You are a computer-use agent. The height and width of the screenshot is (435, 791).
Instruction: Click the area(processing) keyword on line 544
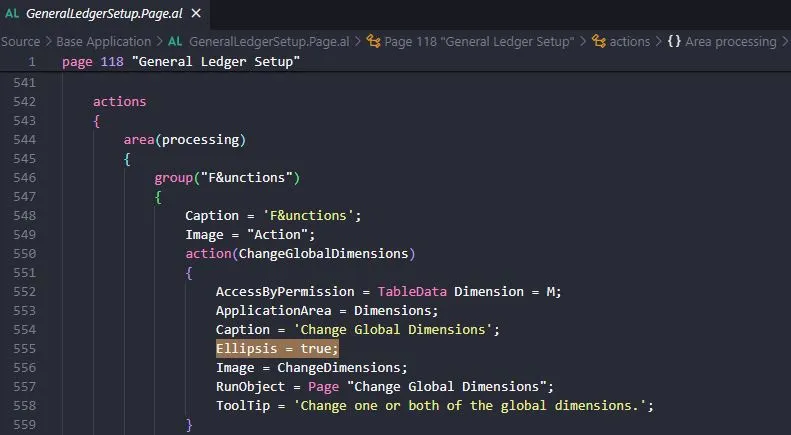pyautogui.click(x=185, y=139)
